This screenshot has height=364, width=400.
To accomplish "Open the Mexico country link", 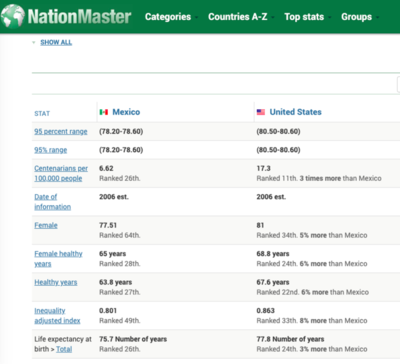I will tap(126, 112).
